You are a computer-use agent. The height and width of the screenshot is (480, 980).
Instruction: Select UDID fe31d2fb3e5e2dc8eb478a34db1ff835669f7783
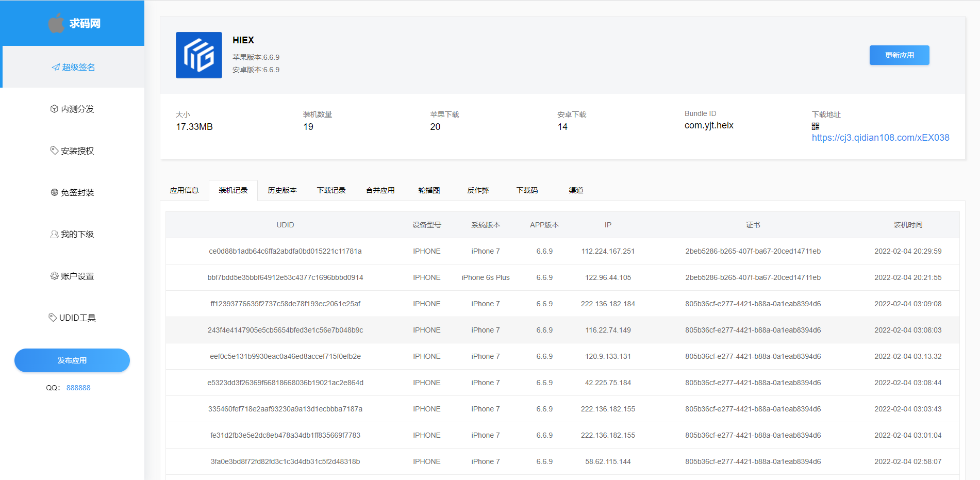point(285,435)
